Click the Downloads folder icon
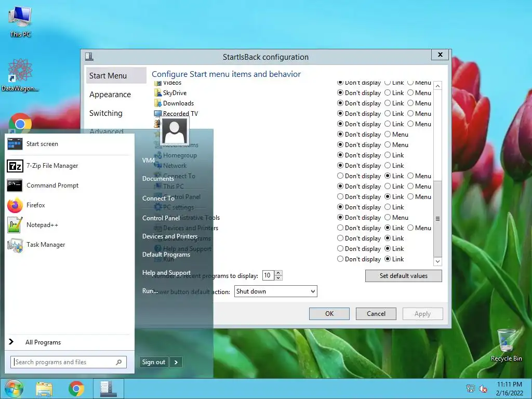 158,103
